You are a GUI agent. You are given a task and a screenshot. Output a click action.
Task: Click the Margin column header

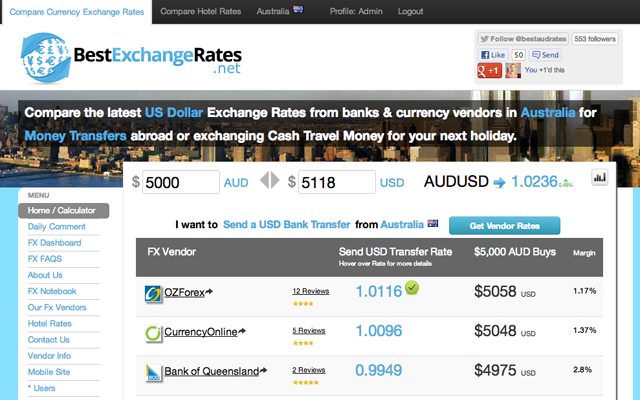584,253
